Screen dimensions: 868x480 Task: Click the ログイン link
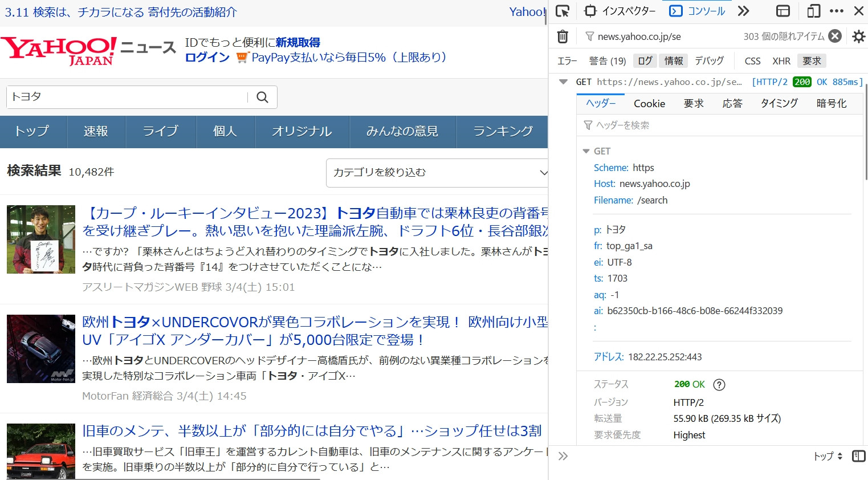coord(207,57)
